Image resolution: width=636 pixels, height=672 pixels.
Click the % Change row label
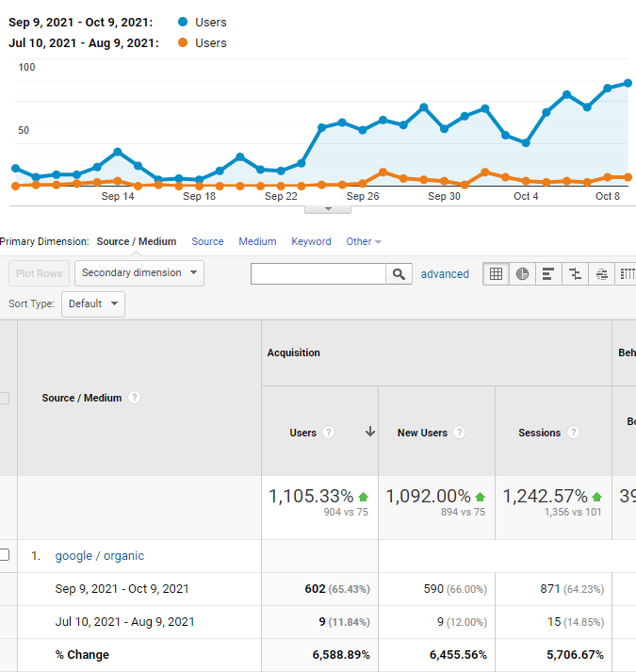pyautogui.click(x=82, y=655)
